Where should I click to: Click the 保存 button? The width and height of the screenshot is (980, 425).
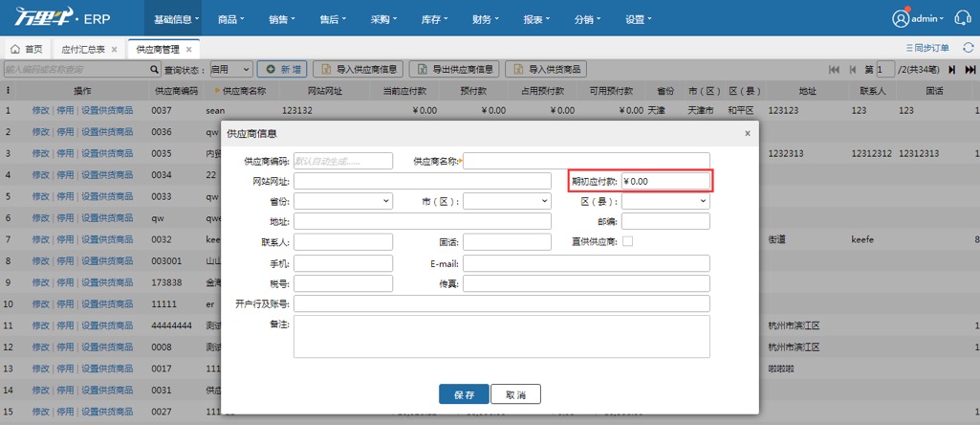[x=464, y=394]
